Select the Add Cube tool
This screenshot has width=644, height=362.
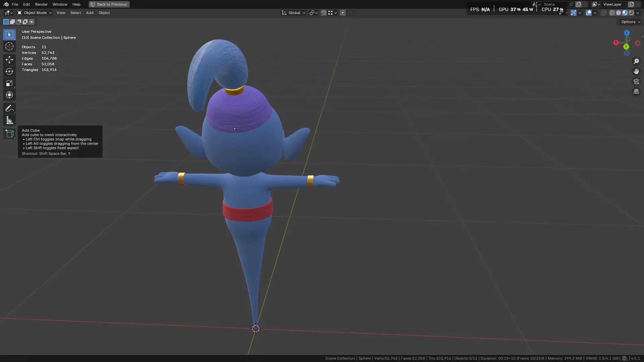(9, 134)
